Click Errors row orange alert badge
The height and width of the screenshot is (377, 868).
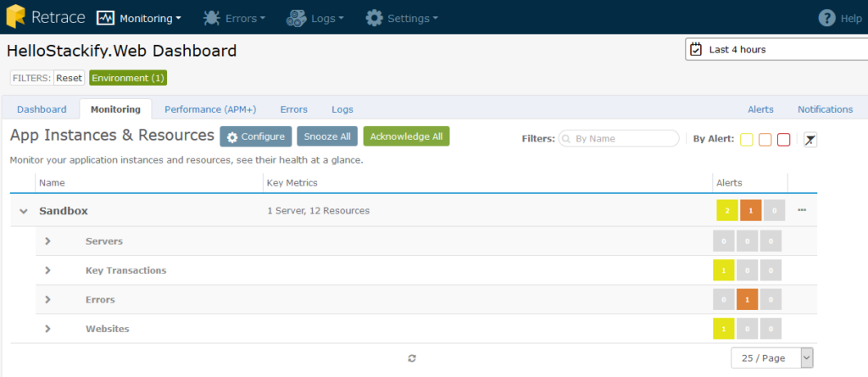click(x=748, y=300)
